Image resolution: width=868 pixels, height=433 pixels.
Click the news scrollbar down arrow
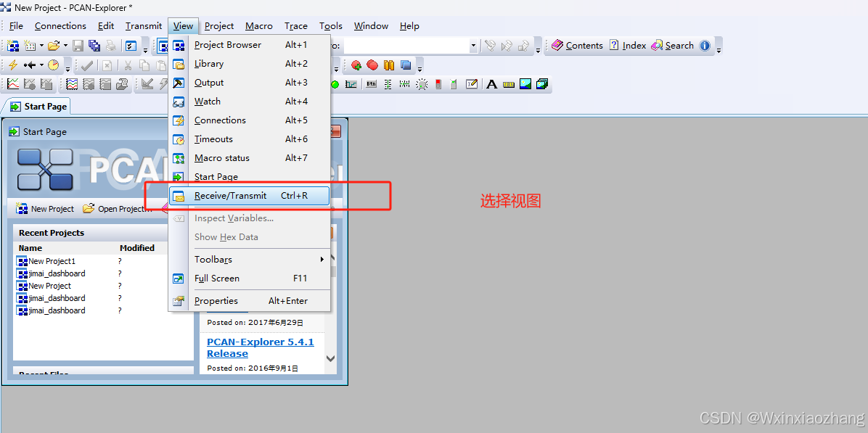click(330, 358)
